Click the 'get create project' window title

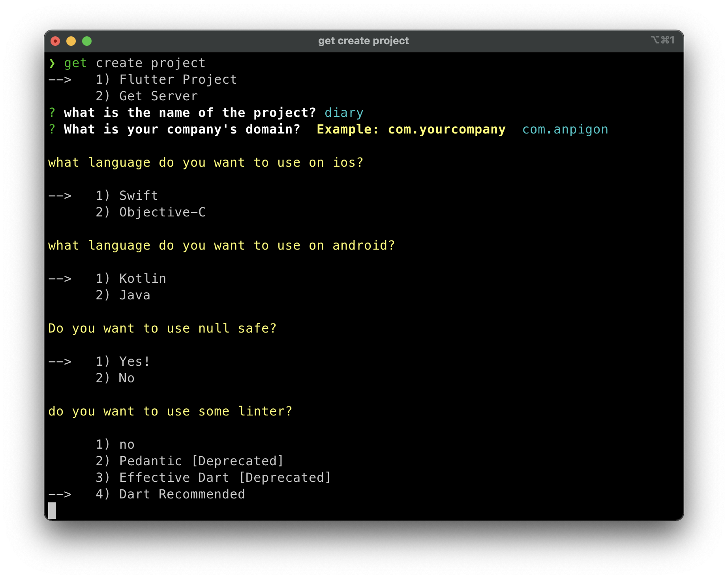(x=364, y=41)
